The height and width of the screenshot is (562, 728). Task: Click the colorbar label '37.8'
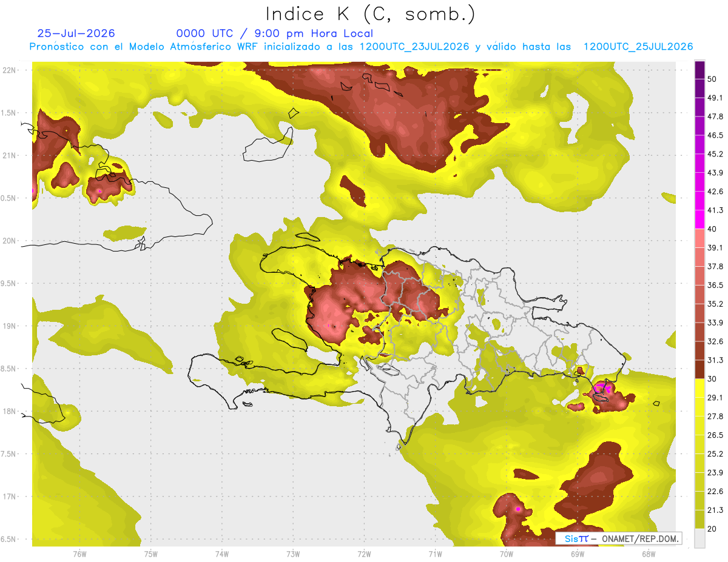coord(715,266)
